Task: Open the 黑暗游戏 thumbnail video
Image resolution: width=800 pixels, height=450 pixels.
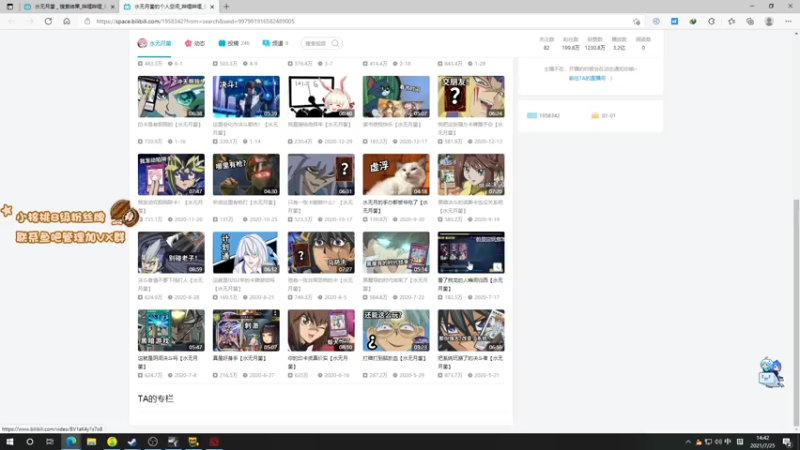Action: point(171,331)
